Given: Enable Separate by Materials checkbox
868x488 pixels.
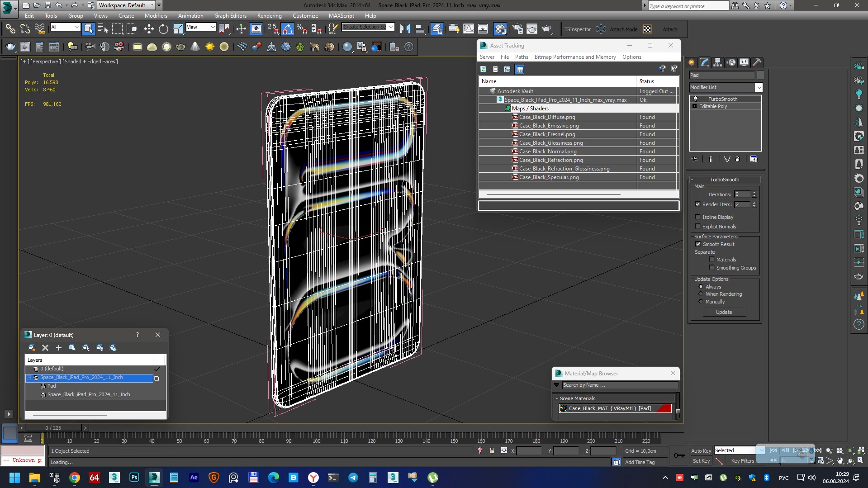Looking at the screenshot, I should (x=711, y=260).
